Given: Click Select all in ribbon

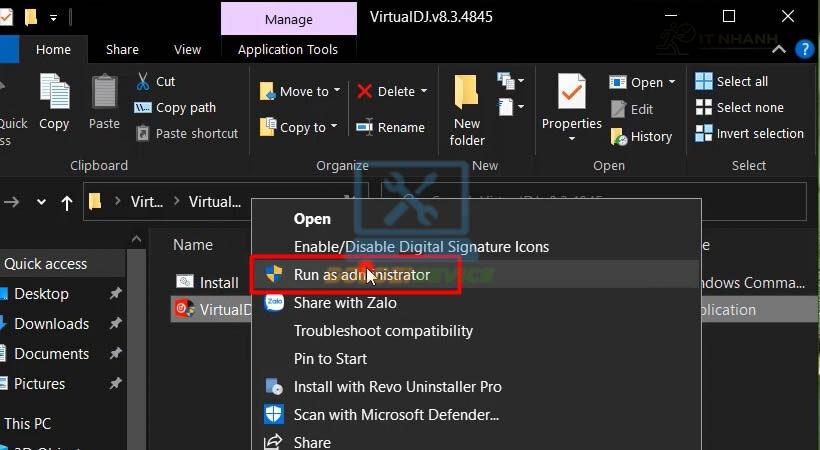Looking at the screenshot, I should point(741,81).
